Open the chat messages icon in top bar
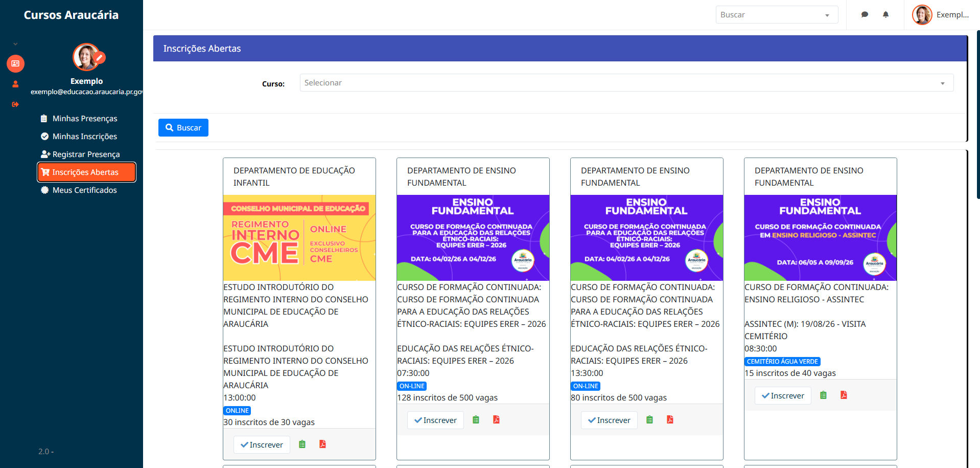980x468 pixels. pos(865,15)
